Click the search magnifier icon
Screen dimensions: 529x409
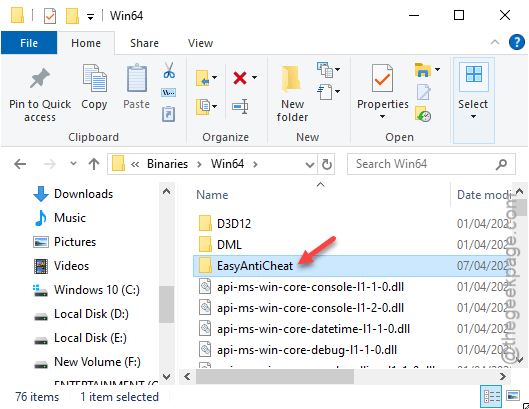pos(501,164)
